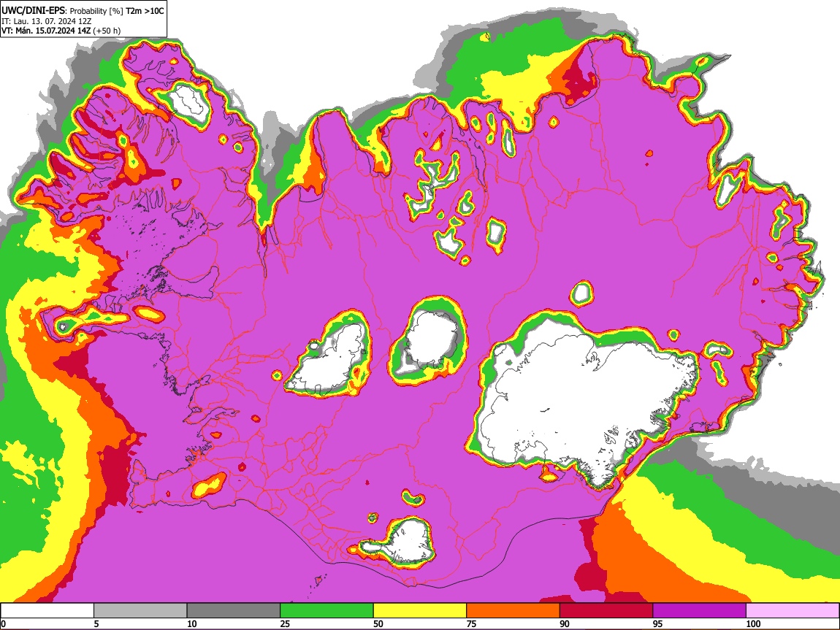
Task: Click the legend value '75'
Action: point(471,623)
